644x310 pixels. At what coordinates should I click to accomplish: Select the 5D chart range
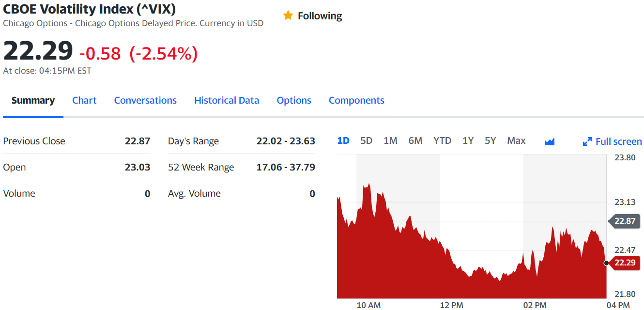pyautogui.click(x=367, y=140)
